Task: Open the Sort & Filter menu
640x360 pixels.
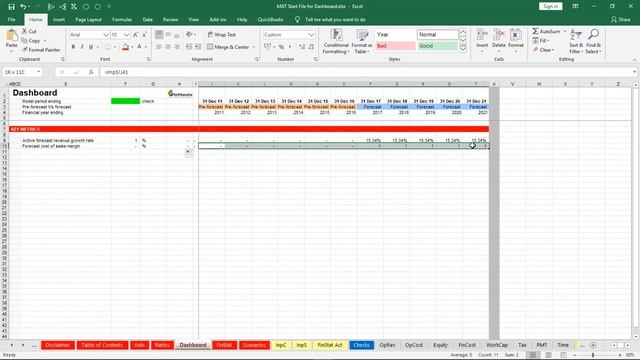Action: click(x=576, y=41)
